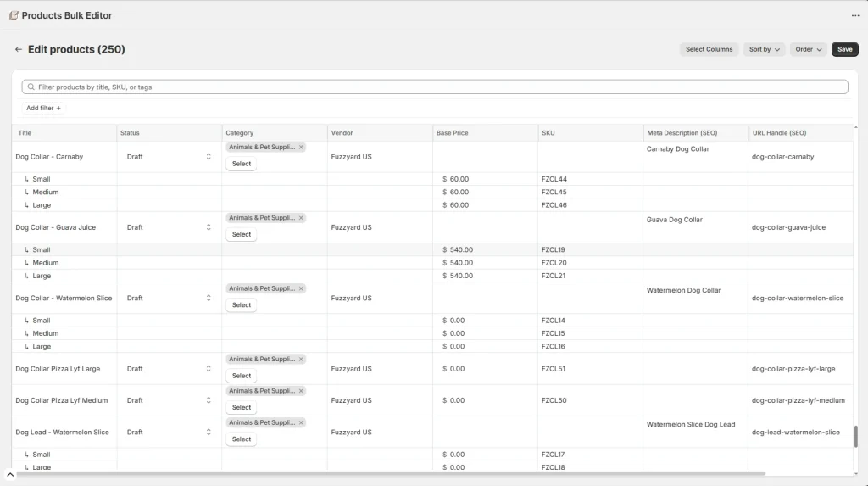Screen dimensions: 868x486
Task: Click SKU cell FZCL44
Action: [x=591, y=179]
